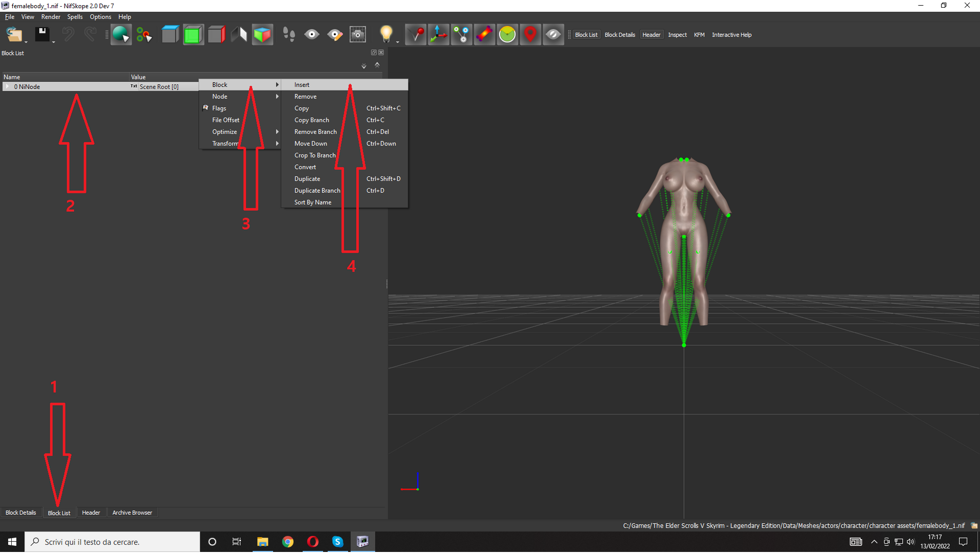Screen dimensions: 980x554
Task: Click the Windows search input field
Action: (112, 542)
